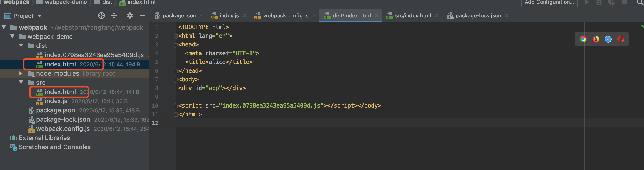
Task: Click script src value on line 10
Action: point(271,106)
